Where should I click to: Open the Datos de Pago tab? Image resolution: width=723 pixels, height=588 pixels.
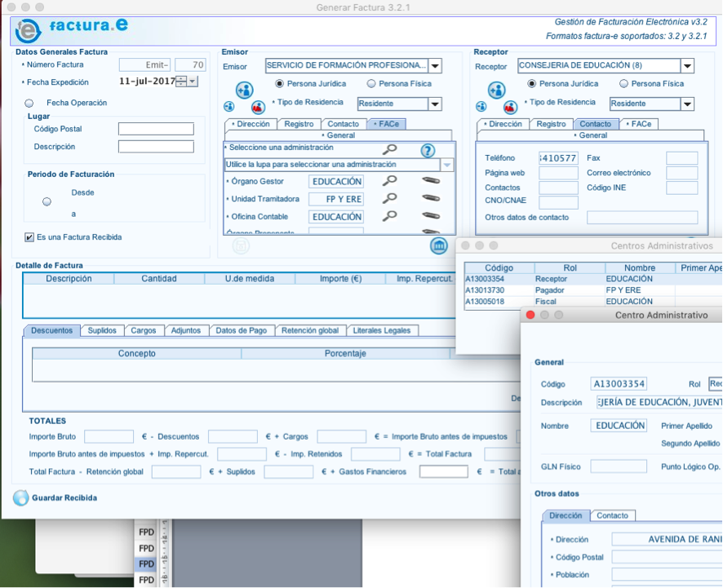point(242,330)
